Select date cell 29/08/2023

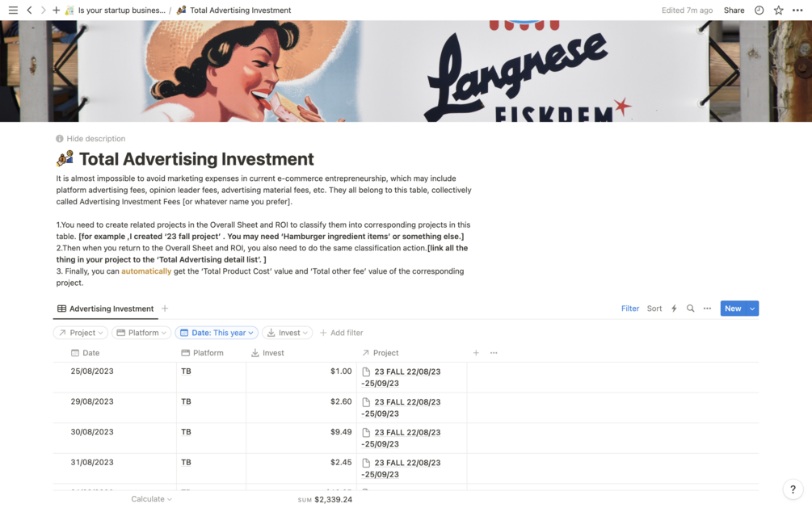tap(115, 408)
